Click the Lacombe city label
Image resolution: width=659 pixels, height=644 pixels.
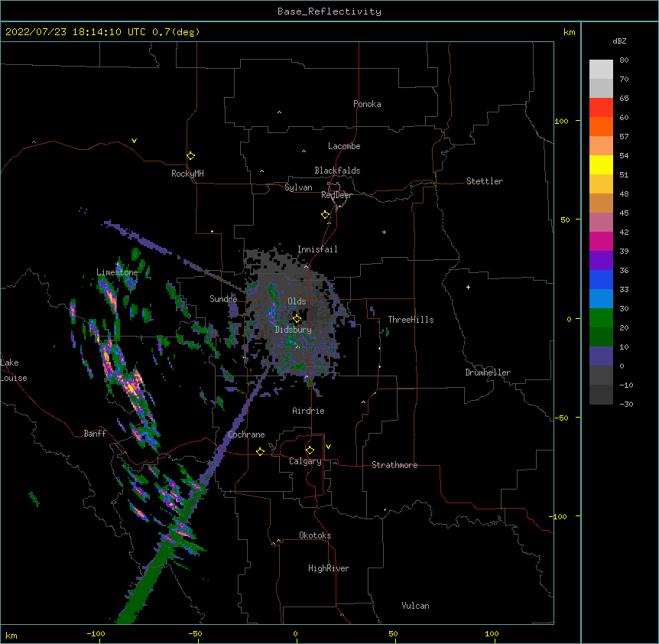(344, 146)
